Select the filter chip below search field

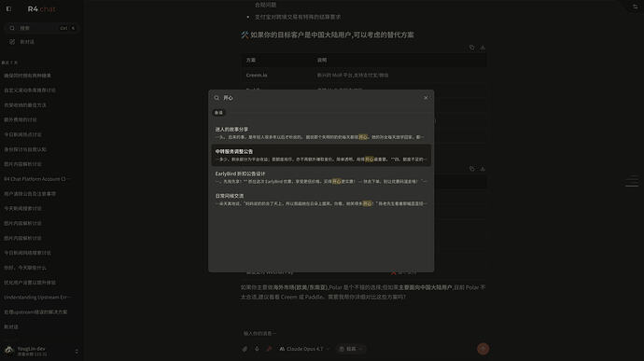(218, 113)
